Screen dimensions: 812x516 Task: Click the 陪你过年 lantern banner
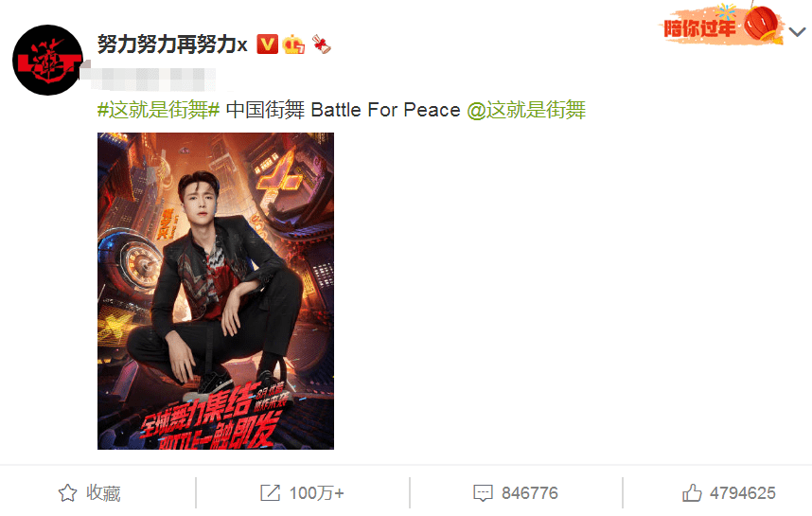click(x=721, y=25)
